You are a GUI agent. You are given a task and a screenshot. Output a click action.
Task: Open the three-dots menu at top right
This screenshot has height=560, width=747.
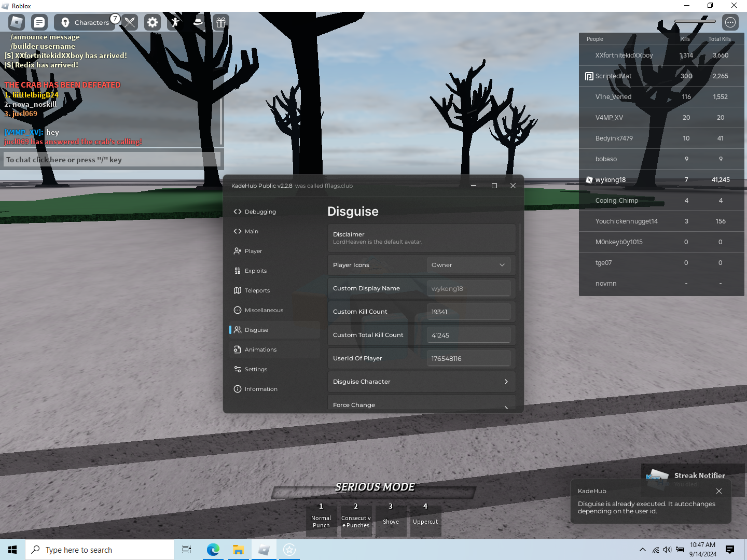(x=730, y=22)
